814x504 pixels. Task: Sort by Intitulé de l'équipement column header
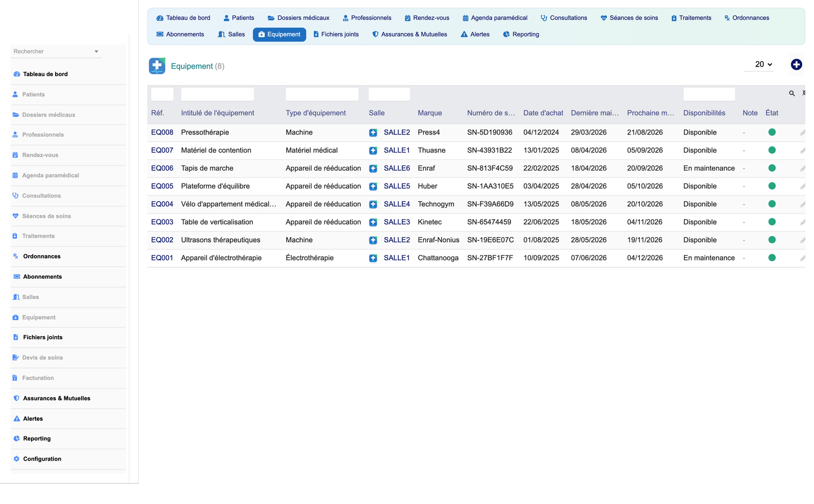tap(217, 113)
